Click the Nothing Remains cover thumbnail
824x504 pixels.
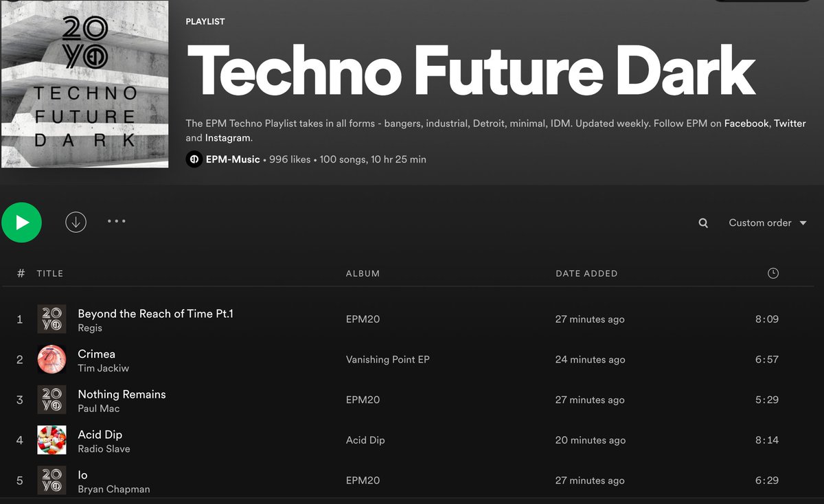point(51,400)
